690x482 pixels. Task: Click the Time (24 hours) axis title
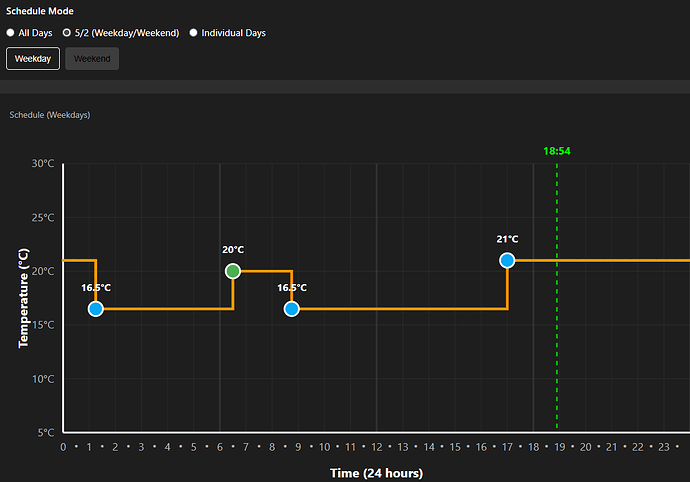377,473
